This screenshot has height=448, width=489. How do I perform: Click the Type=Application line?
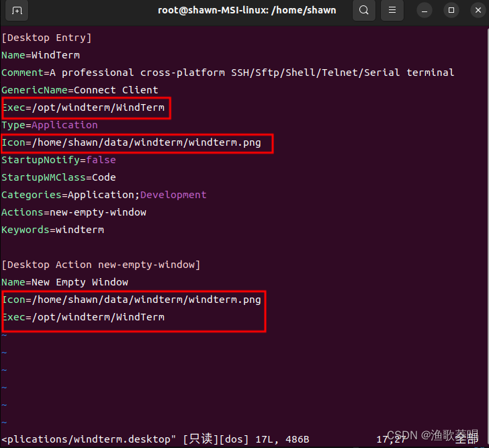pyautogui.click(x=50, y=125)
